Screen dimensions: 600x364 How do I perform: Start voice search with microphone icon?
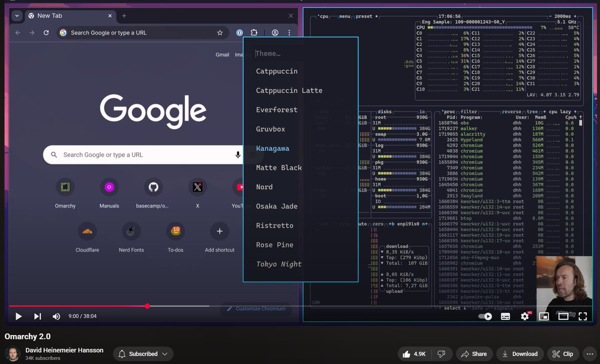tap(238, 155)
